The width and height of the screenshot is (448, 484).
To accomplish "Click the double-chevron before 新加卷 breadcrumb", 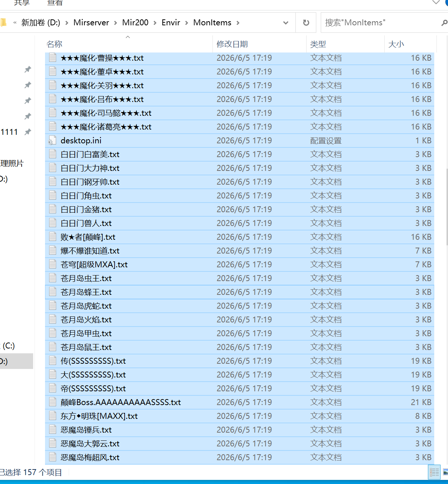I will [x=15, y=23].
